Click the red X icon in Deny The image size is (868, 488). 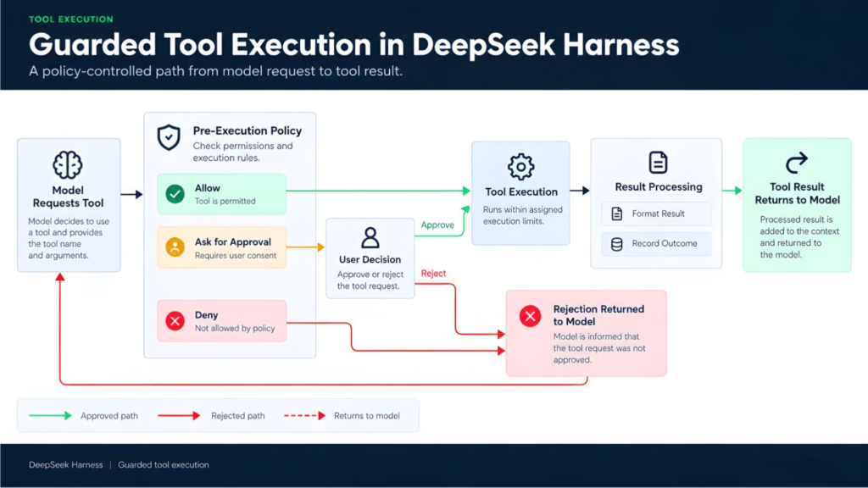pos(175,321)
